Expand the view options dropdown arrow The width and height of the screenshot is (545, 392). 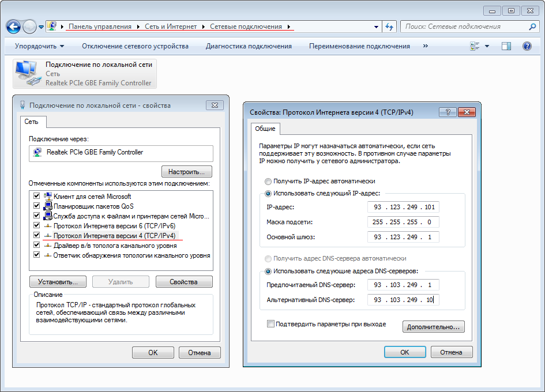487,46
